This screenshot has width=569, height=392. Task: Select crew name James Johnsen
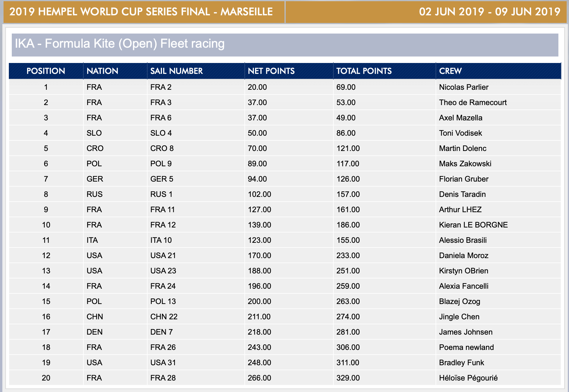pos(466,332)
